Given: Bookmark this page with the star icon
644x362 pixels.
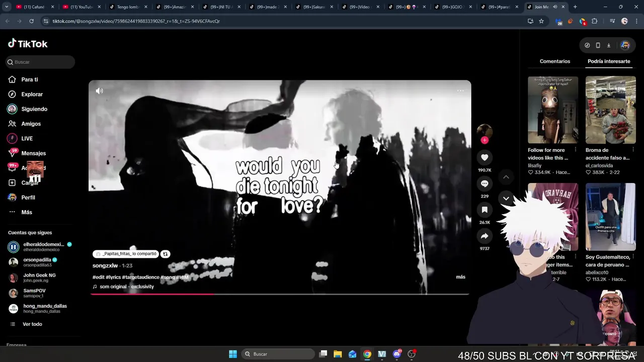Looking at the screenshot, I should 541,21.
